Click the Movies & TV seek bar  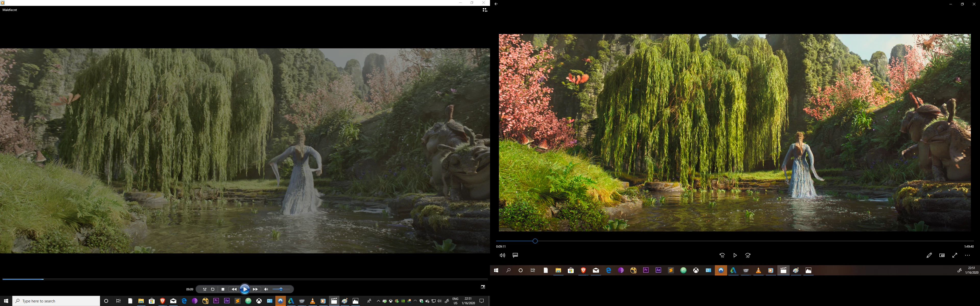(x=734, y=241)
